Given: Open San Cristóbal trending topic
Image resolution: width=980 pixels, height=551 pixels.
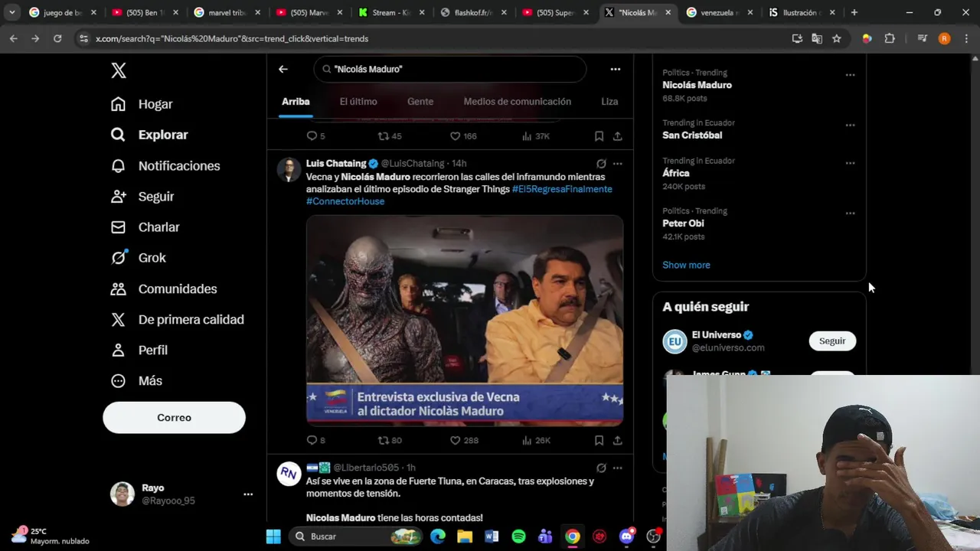Looking at the screenshot, I should tap(692, 135).
